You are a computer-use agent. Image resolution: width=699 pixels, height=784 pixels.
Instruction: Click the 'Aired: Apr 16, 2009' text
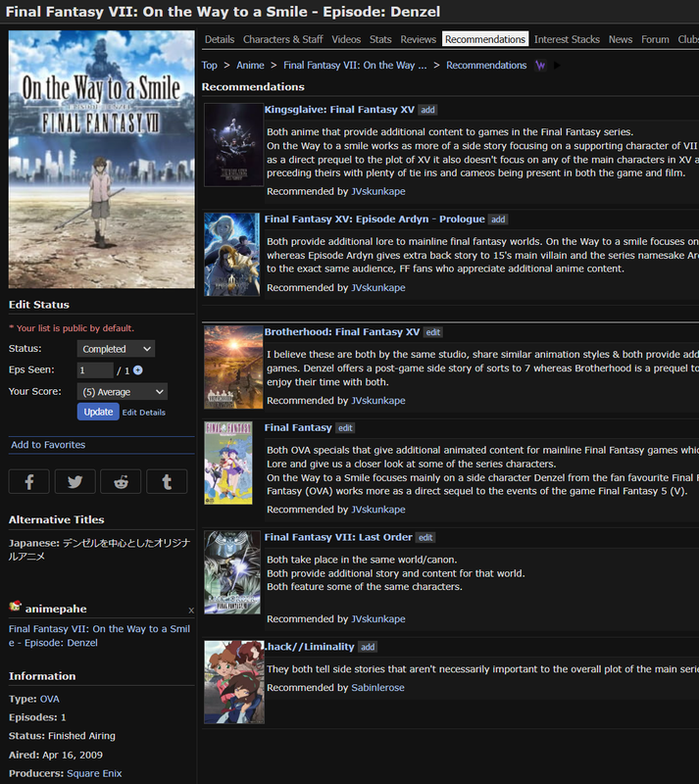56,755
